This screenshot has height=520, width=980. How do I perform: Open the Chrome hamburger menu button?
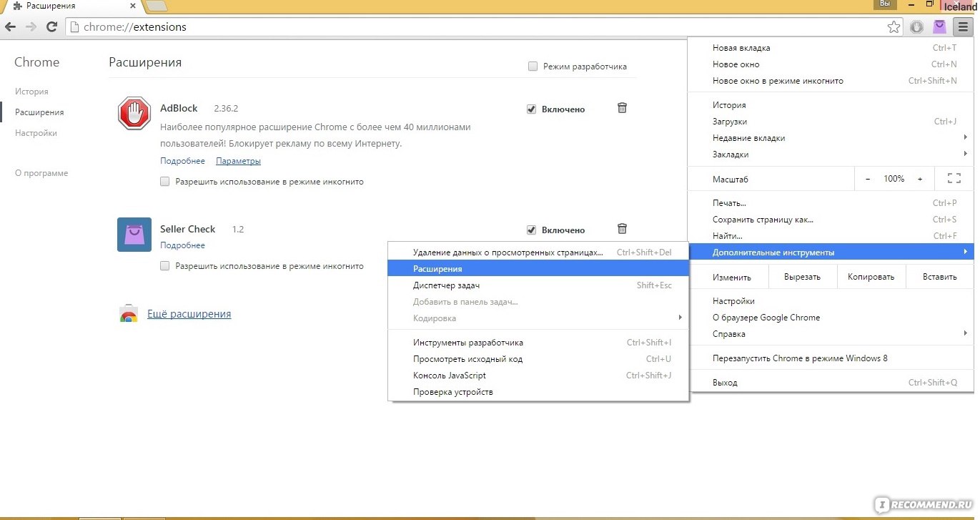[963, 27]
